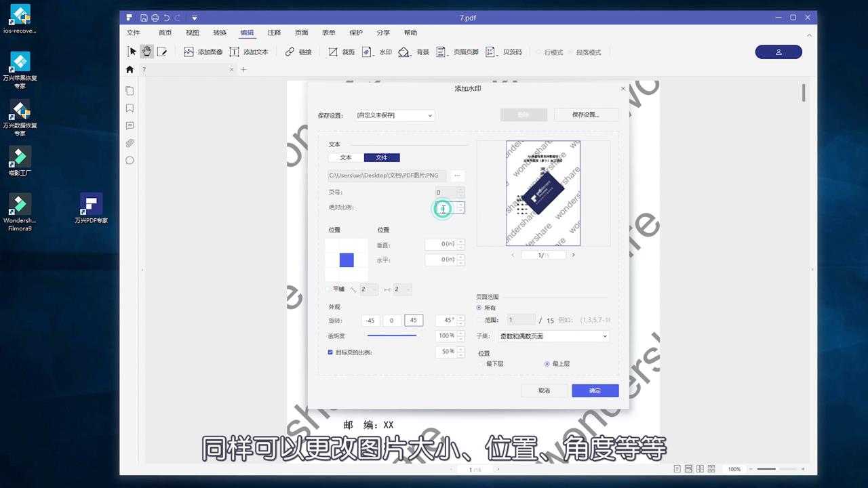868x488 pixels.
Task: Set rotation to 0 preset
Action: tap(392, 321)
